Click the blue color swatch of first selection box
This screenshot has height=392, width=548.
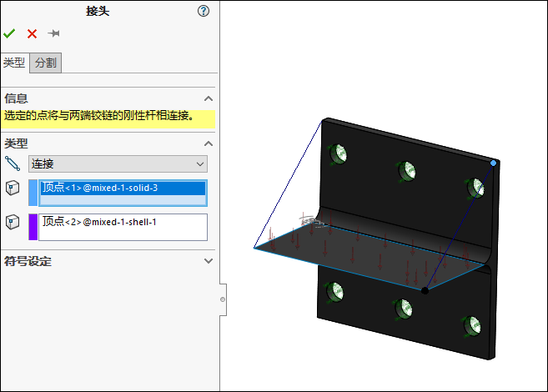tap(33, 193)
